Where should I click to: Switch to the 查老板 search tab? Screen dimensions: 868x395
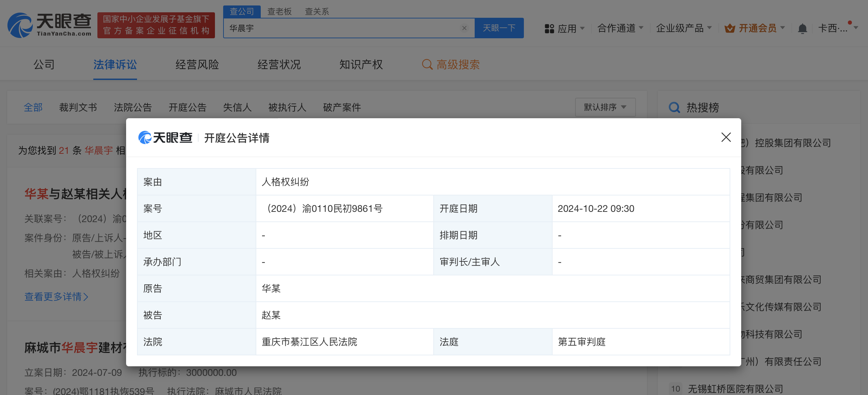coord(279,12)
